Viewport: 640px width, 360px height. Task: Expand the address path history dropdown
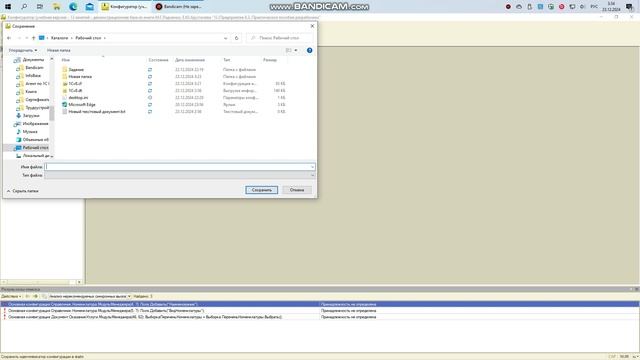225,38
